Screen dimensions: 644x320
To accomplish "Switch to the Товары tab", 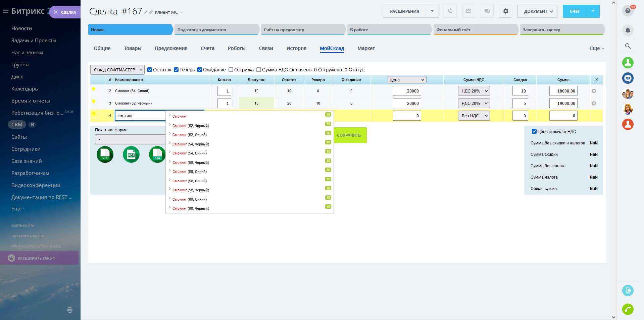I will tap(133, 48).
